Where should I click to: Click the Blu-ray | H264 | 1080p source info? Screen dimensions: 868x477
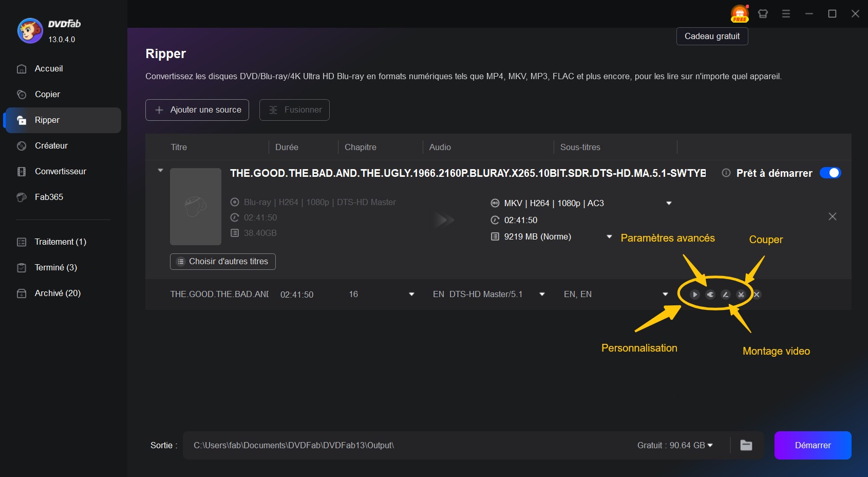coord(320,203)
